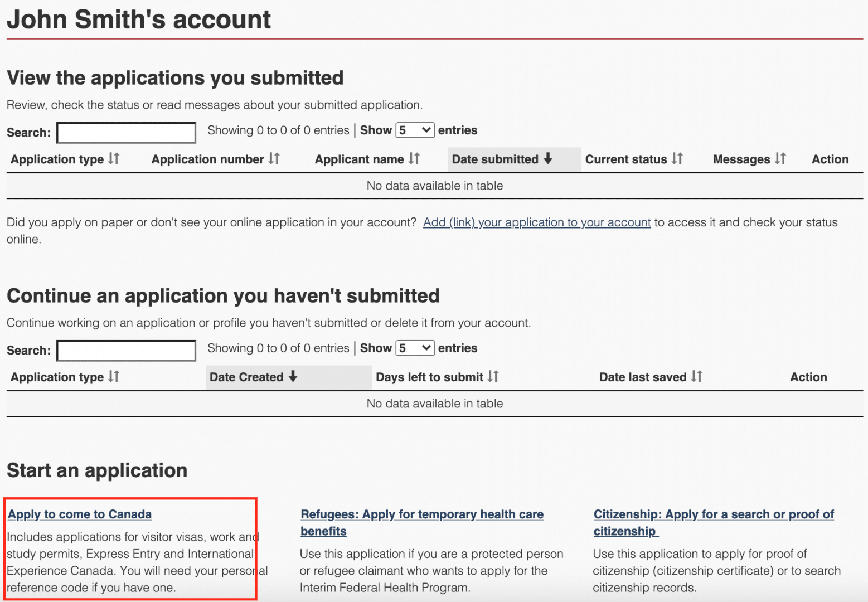Open the Show entries dropdown for submitted applications
Screen dimensions: 868x602
415,130
